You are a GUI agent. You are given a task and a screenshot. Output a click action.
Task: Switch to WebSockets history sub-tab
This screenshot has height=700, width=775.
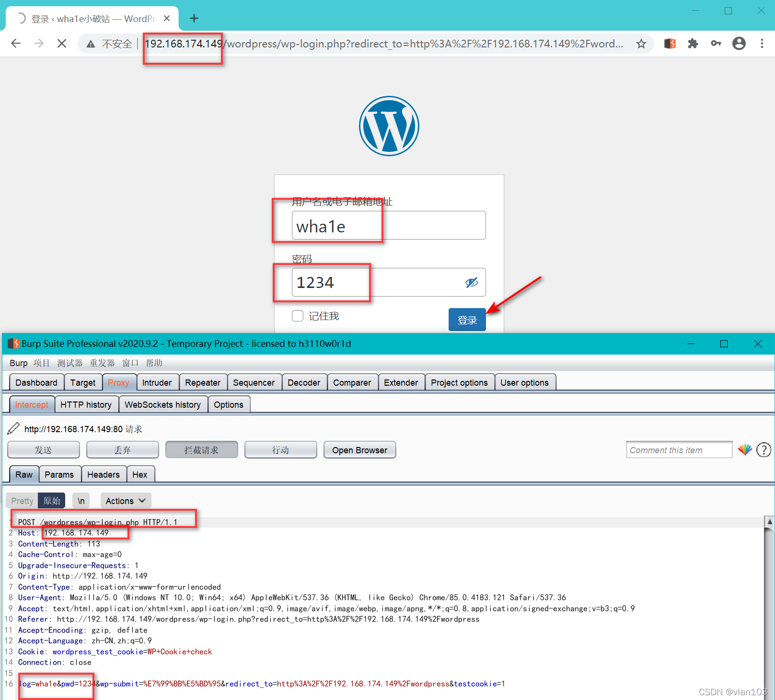click(x=163, y=404)
